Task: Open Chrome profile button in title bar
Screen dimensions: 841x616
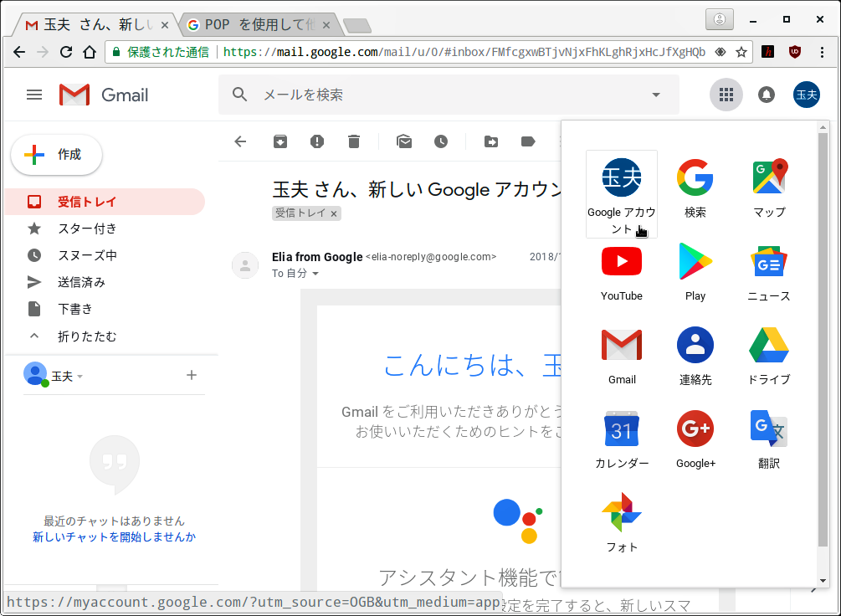Action: point(720,20)
